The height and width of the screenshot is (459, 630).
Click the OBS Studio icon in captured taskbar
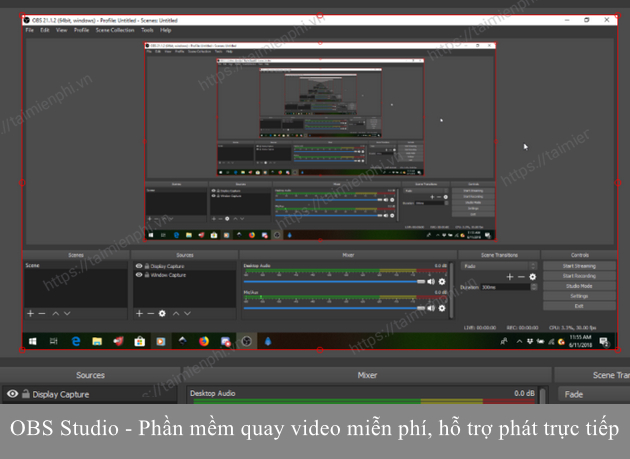[246, 341]
